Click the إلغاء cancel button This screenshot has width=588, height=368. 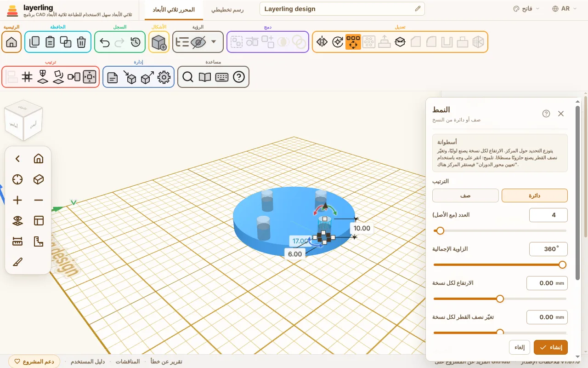[520, 347]
